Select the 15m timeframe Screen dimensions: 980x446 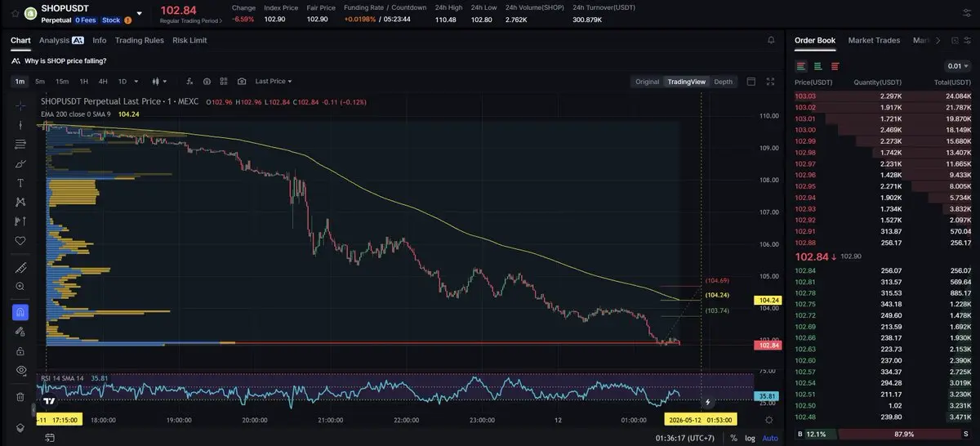pos(62,82)
